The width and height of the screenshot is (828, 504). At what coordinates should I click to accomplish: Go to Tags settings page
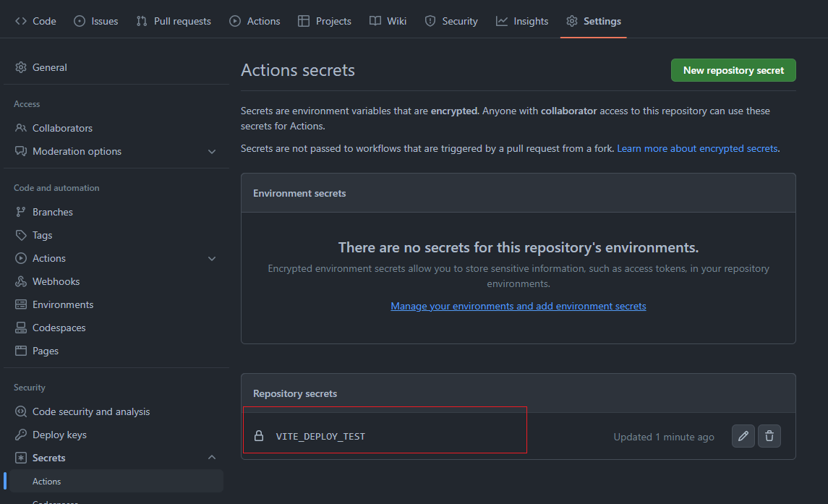click(x=42, y=235)
